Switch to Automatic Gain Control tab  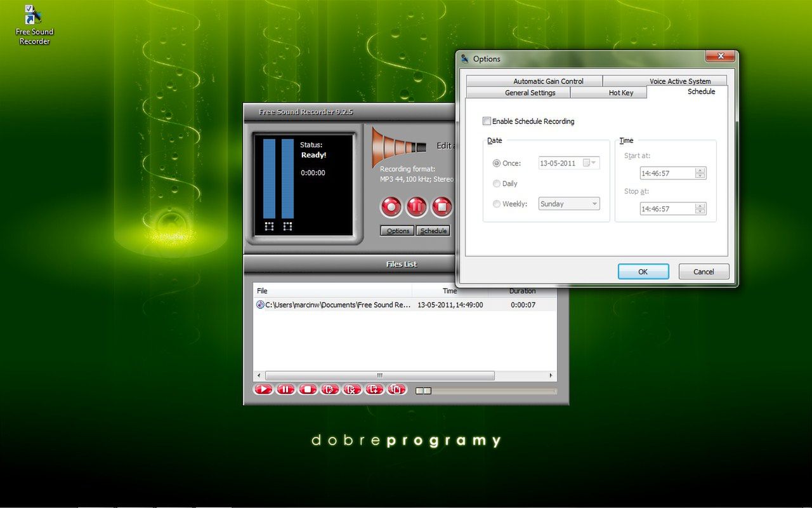tap(534, 81)
